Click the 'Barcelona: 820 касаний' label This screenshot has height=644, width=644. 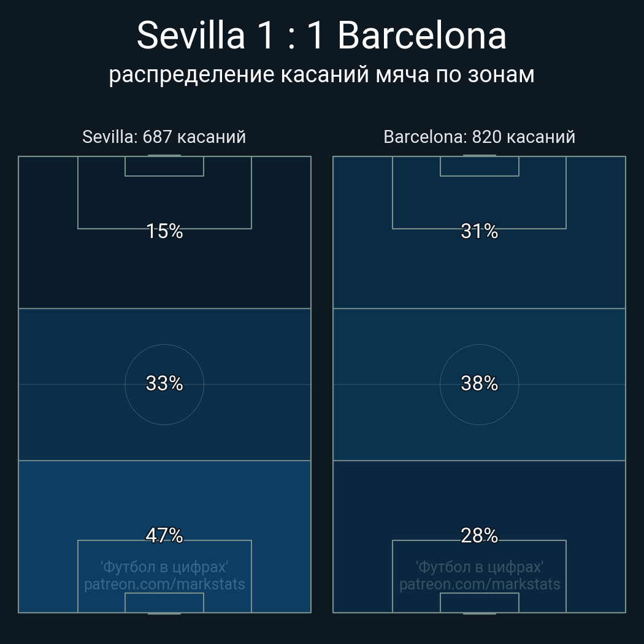(x=480, y=137)
